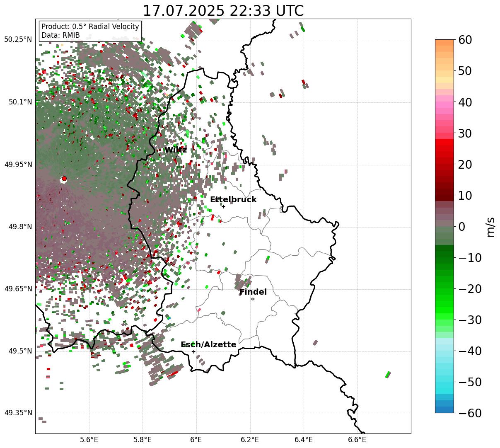Click the 49.8°N latitude tick label
This screenshot has height=448, width=500.
coord(20,227)
